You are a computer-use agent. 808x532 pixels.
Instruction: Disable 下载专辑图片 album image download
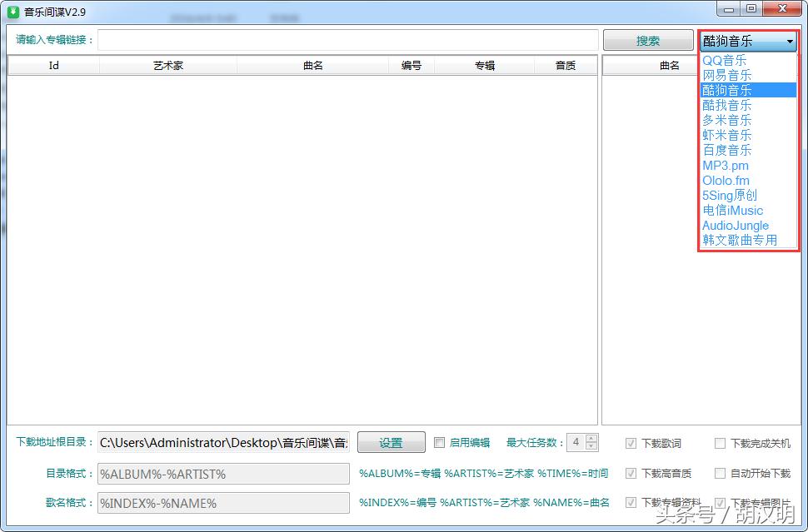tap(720, 503)
